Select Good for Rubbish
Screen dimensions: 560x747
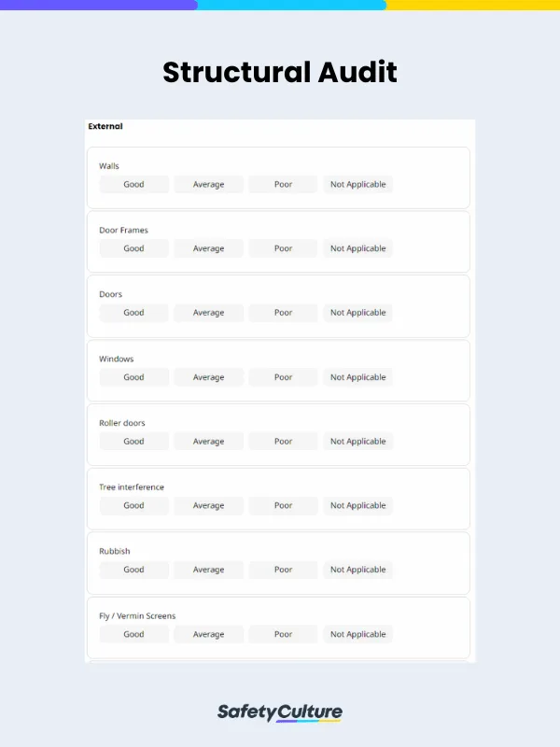tap(134, 570)
